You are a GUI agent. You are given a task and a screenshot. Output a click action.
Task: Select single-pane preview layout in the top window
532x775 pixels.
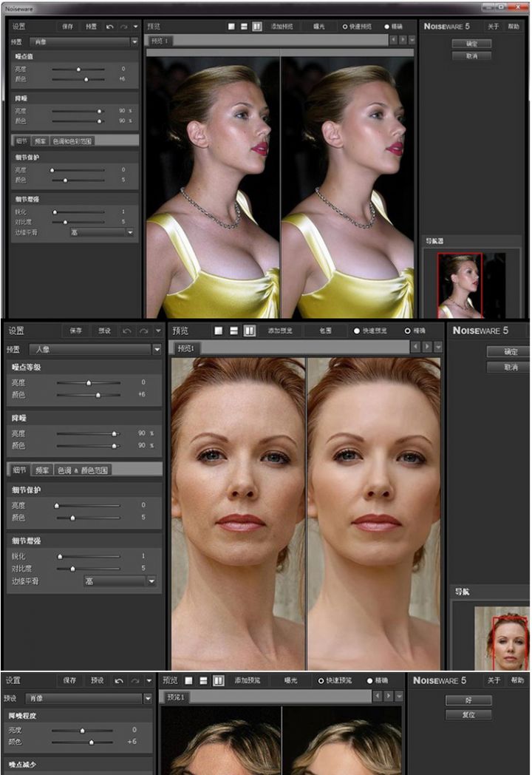[231, 26]
